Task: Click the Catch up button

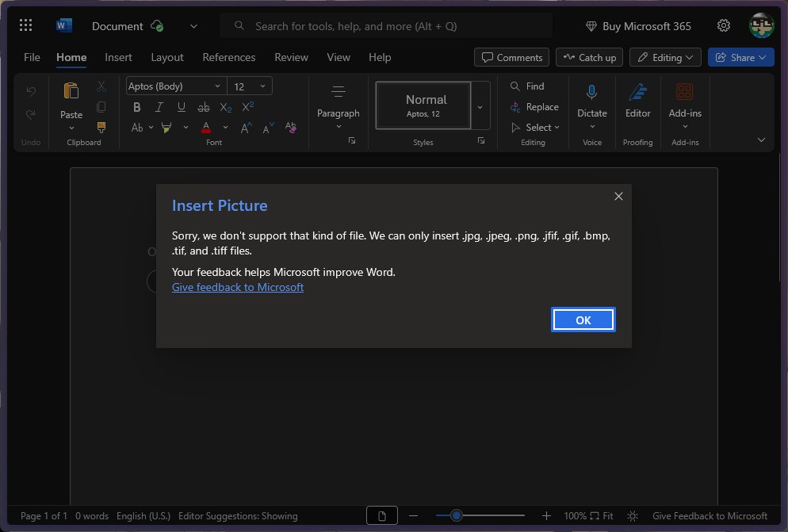Action: [589, 57]
